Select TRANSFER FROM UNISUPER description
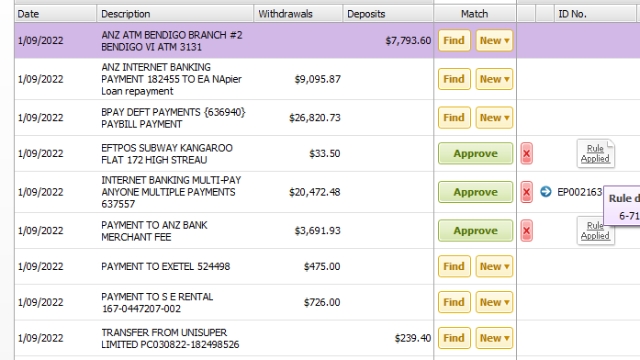 click(170, 338)
